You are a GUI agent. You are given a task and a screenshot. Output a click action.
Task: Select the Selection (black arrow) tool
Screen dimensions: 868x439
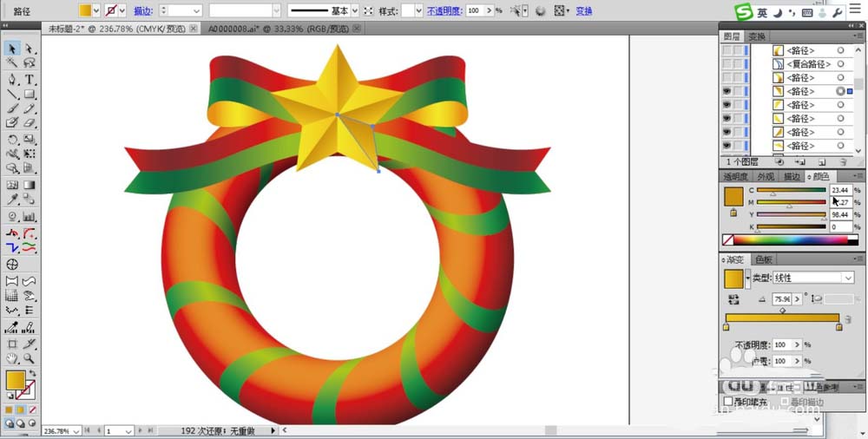pyautogui.click(x=12, y=49)
